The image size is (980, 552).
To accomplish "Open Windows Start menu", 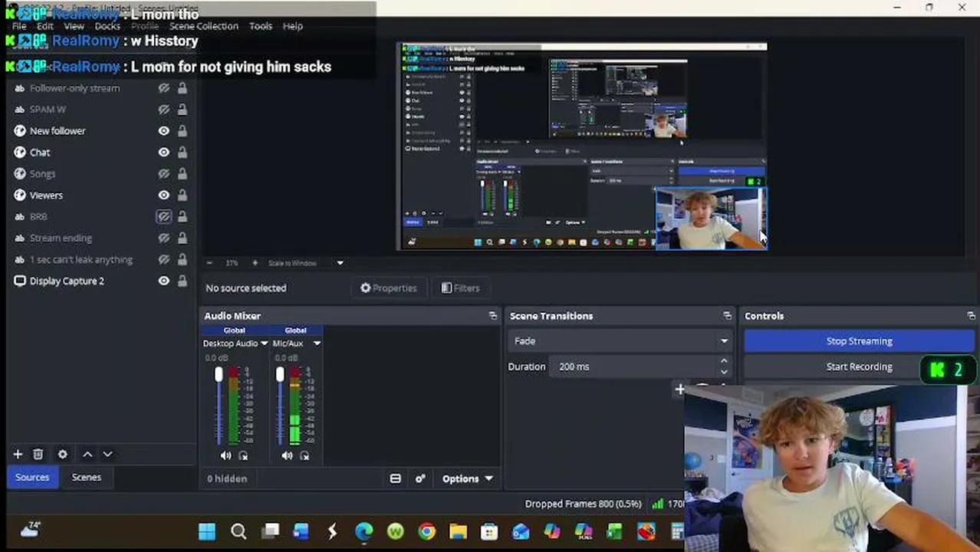I will [207, 531].
